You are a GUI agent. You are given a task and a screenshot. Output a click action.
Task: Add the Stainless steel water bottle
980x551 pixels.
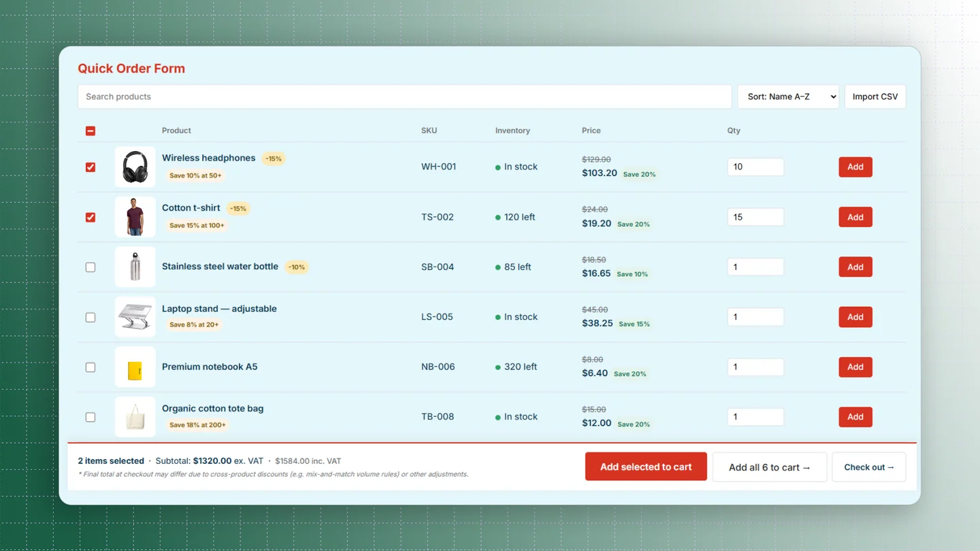(x=855, y=267)
